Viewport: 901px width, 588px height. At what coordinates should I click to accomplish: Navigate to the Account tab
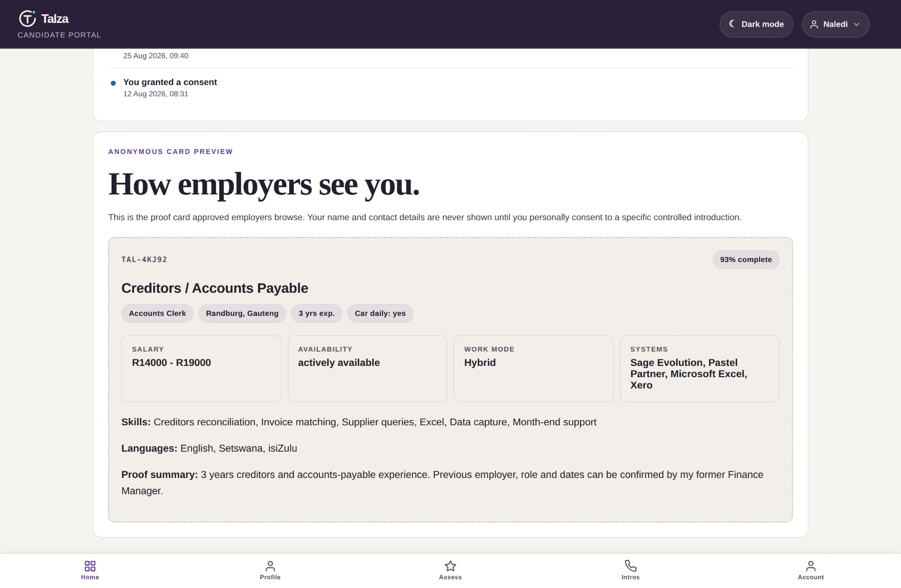coord(811,570)
